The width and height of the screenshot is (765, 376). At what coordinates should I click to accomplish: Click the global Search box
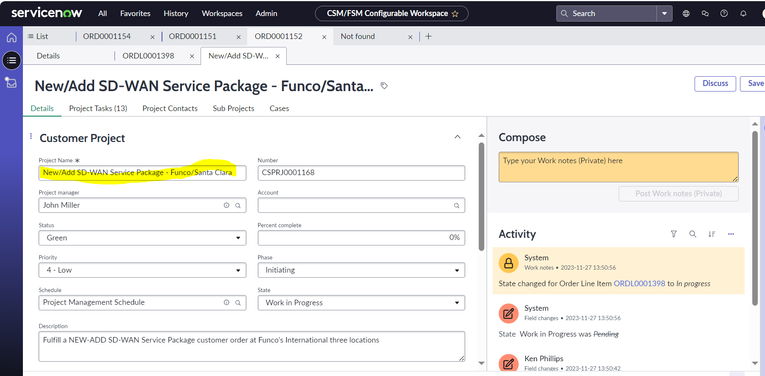pyautogui.click(x=606, y=14)
